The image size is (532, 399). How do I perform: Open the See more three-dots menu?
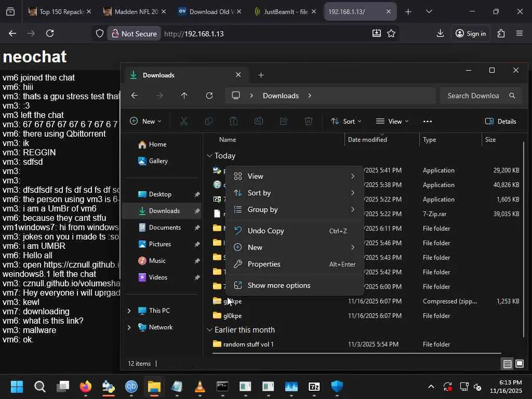(x=427, y=121)
